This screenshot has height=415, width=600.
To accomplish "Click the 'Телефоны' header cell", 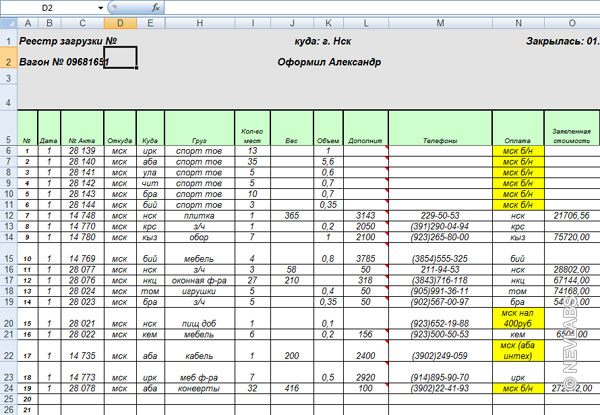I will (x=440, y=141).
